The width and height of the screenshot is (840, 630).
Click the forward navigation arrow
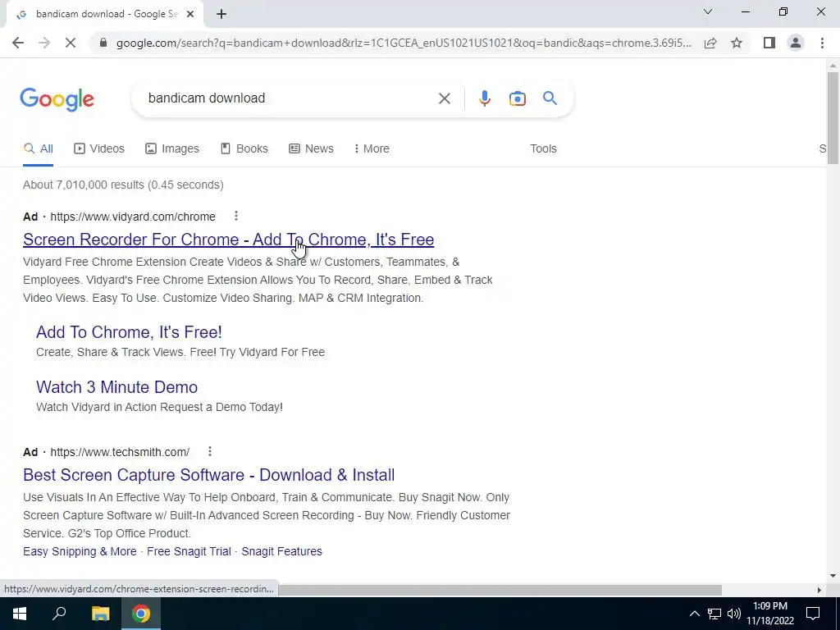(x=44, y=43)
